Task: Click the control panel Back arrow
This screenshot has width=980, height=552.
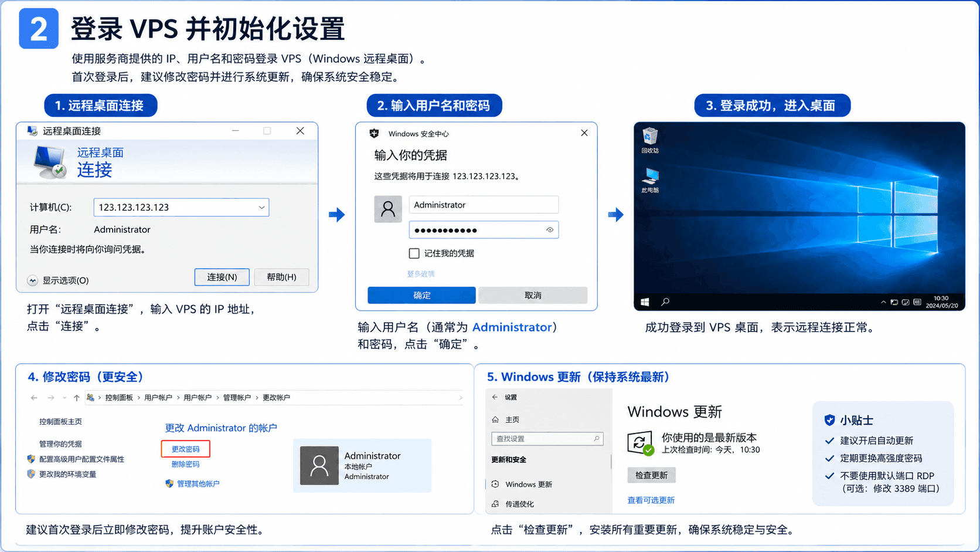Action: [34, 398]
